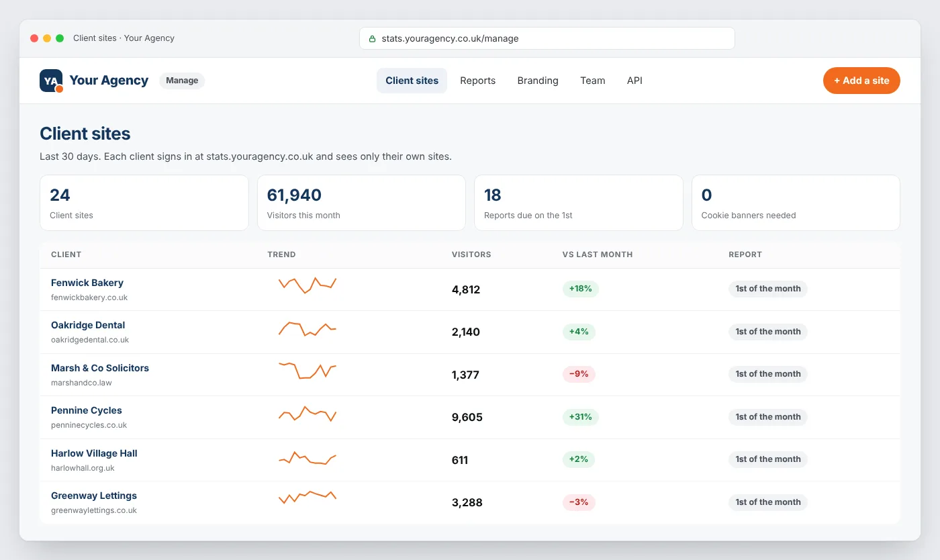Go to the Team tab
Screen dimensions: 940x560
[x=593, y=81]
